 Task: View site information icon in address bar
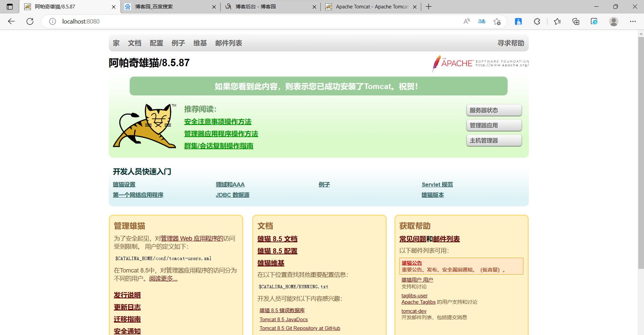[52, 22]
